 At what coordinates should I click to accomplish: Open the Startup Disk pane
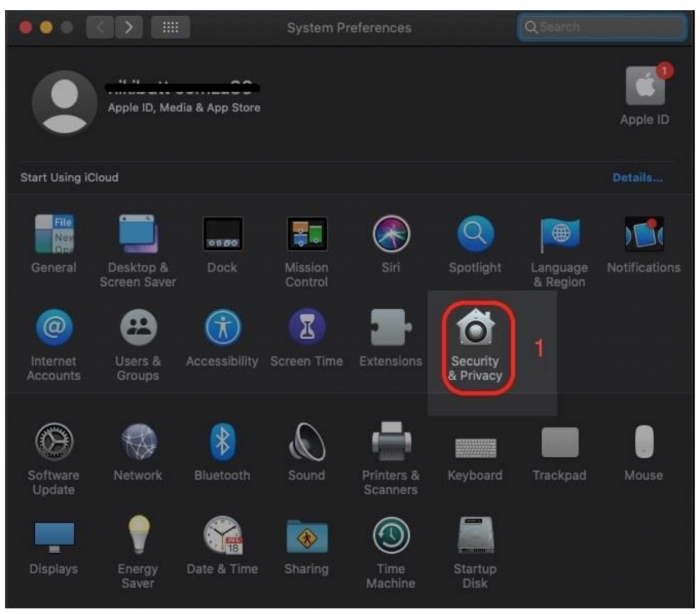[x=475, y=535]
